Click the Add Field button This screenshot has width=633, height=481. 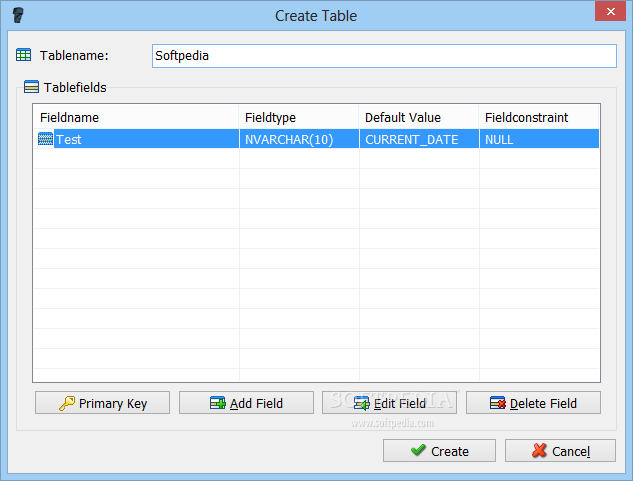click(246, 403)
